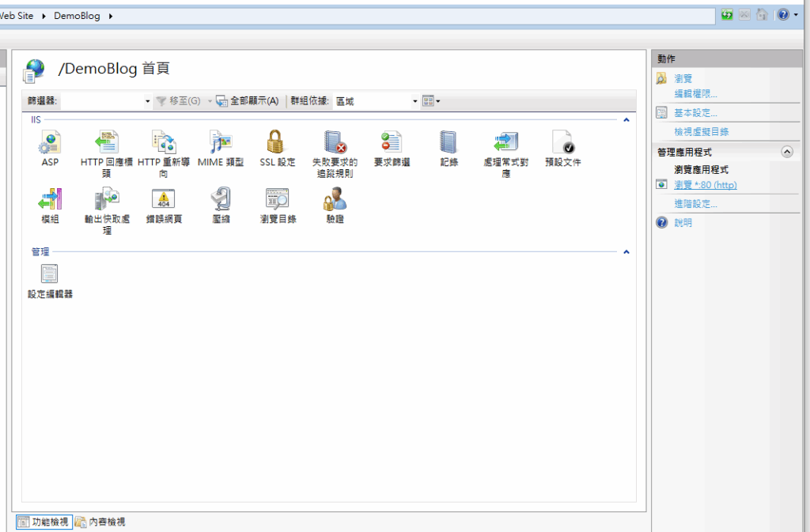
Task: Collapse the 管理應用程式 actions panel
Action: [x=786, y=152]
